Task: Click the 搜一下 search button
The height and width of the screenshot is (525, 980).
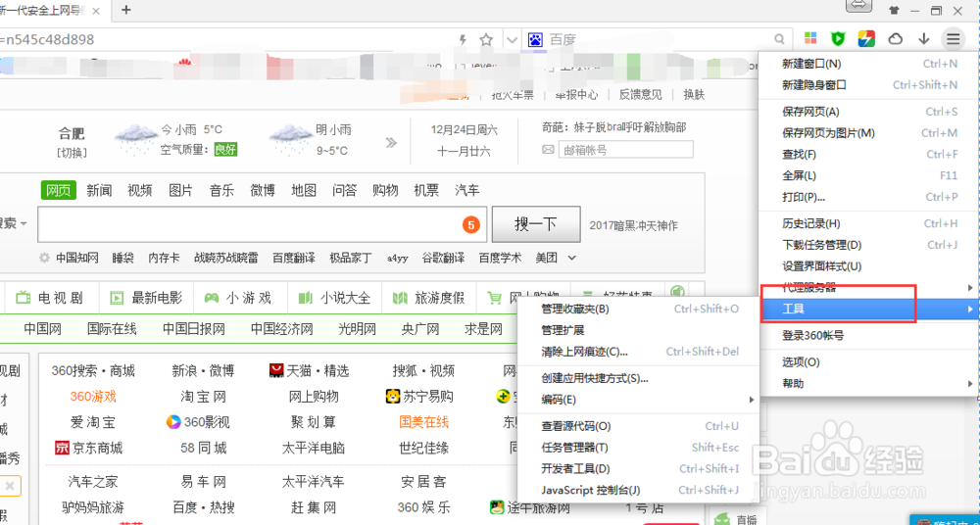Action: 536,224
